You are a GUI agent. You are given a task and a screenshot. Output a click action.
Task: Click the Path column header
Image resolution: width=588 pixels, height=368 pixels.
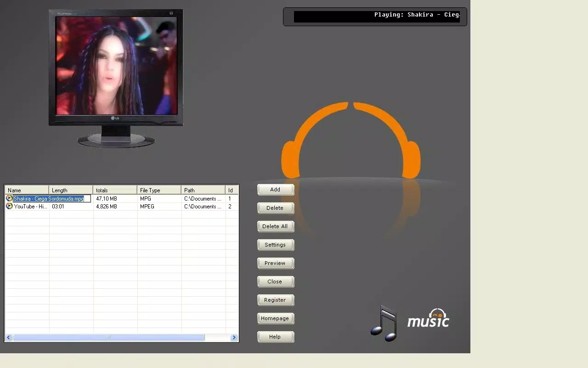click(203, 190)
